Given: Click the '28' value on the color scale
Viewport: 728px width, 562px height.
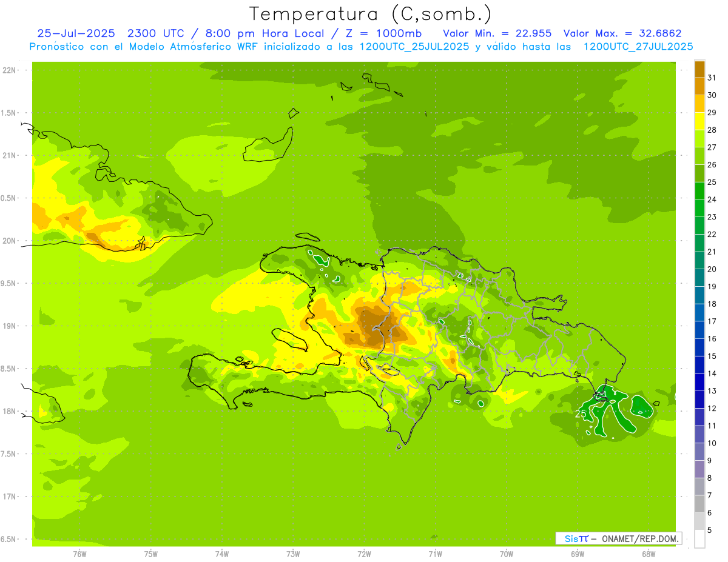Looking at the screenshot, I should (x=712, y=130).
